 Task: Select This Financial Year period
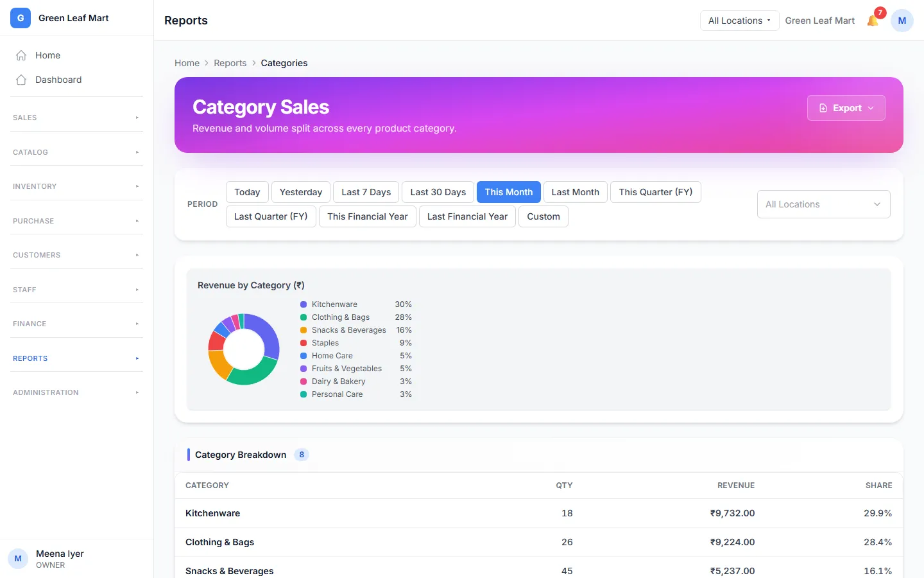coord(368,216)
